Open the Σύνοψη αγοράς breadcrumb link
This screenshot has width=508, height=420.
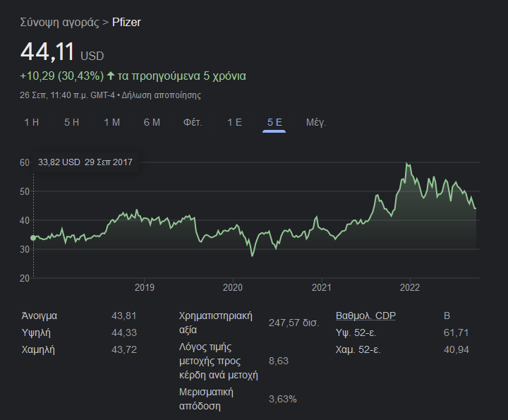(x=59, y=23)
